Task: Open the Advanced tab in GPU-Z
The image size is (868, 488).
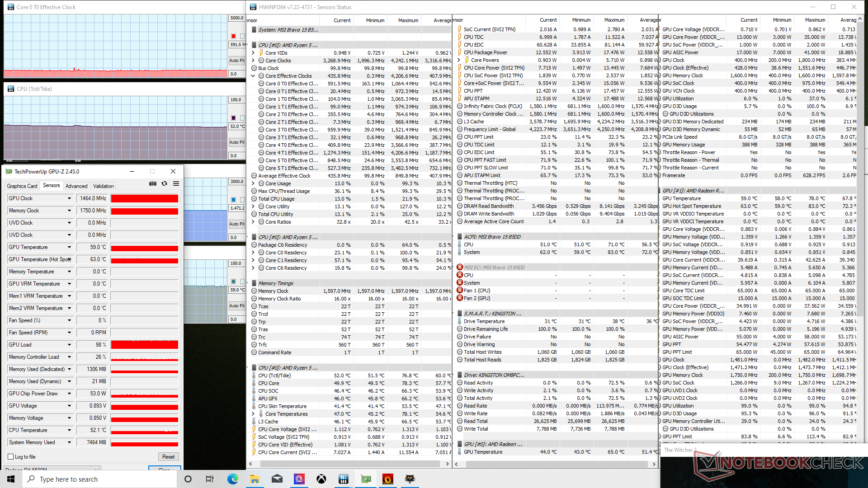Action: coord(76,186)
